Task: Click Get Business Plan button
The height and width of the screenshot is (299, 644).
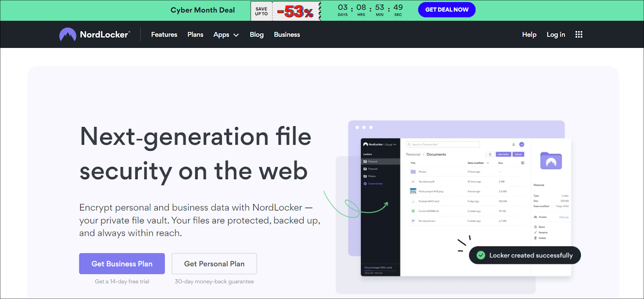Action: click(122, 264)
